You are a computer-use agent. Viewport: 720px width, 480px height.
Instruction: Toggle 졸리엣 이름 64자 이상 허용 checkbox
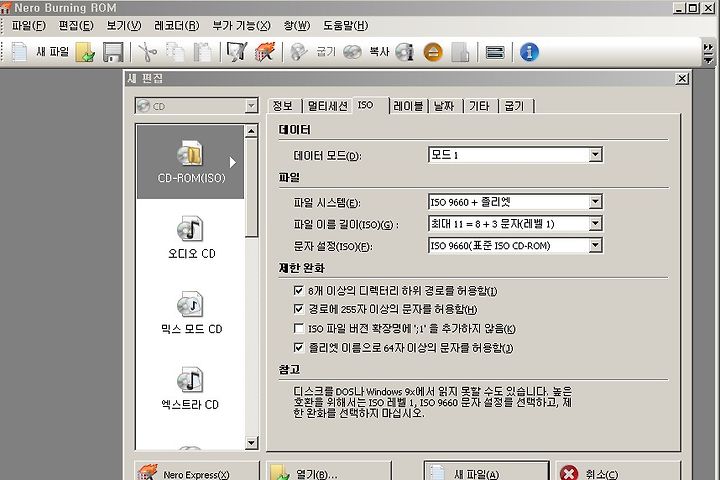(298, 347)
